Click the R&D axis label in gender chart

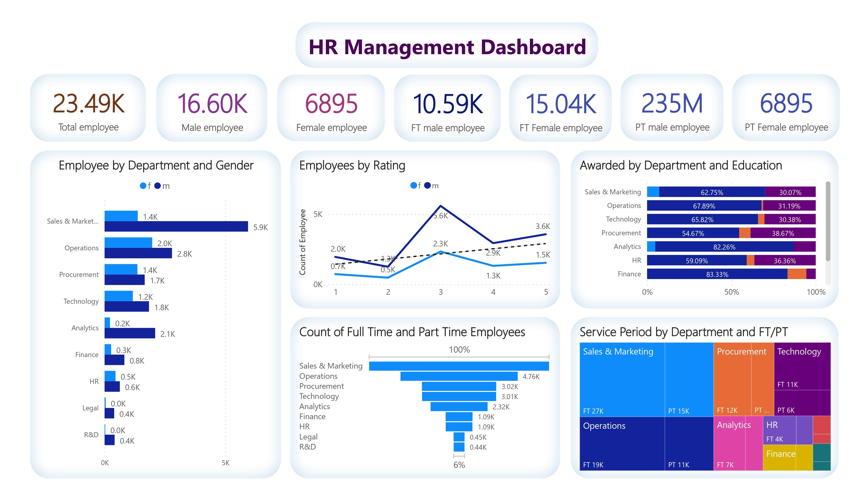point(91,435)
